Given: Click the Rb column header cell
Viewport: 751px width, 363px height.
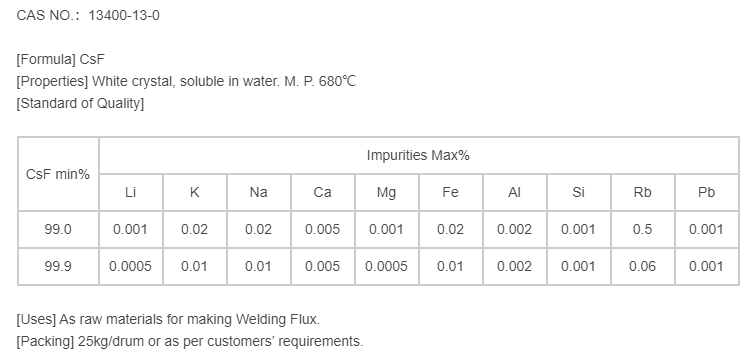Looking at the screenshot, I should (642, 193).
